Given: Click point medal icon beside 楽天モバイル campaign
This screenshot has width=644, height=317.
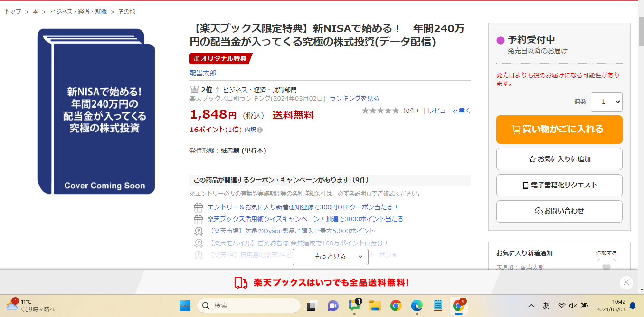Looking at the screenshot, I should [x=199, y=243].
